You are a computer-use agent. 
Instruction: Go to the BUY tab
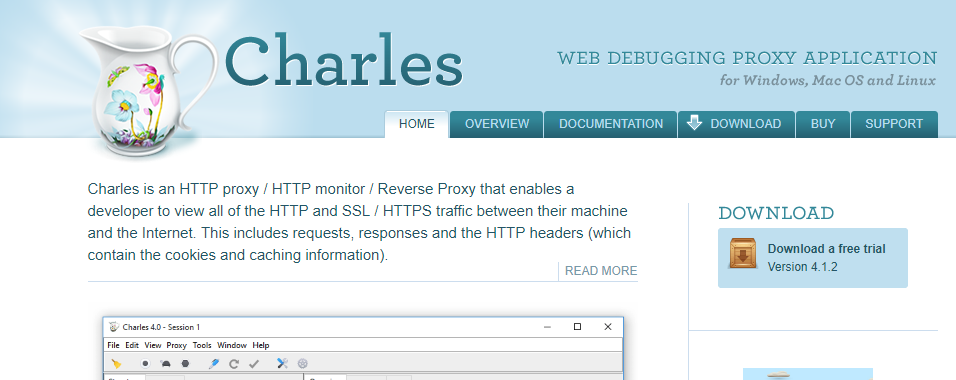point(823,124)
